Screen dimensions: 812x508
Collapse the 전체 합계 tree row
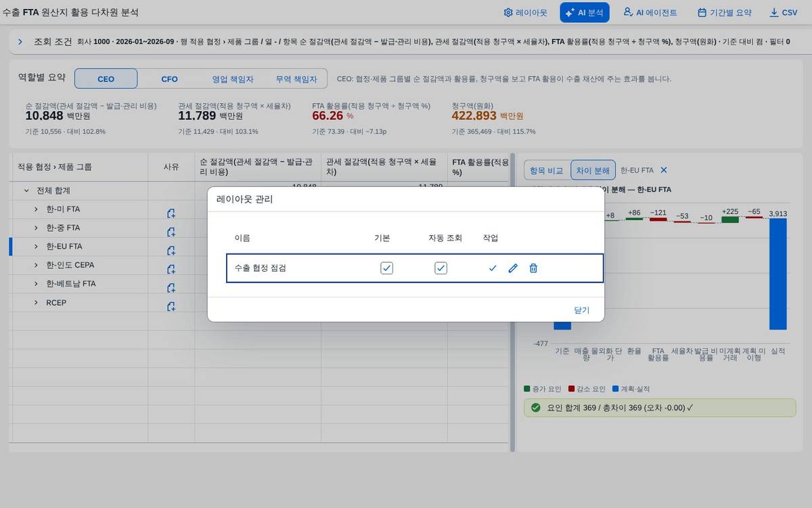(x=26, y=191)
